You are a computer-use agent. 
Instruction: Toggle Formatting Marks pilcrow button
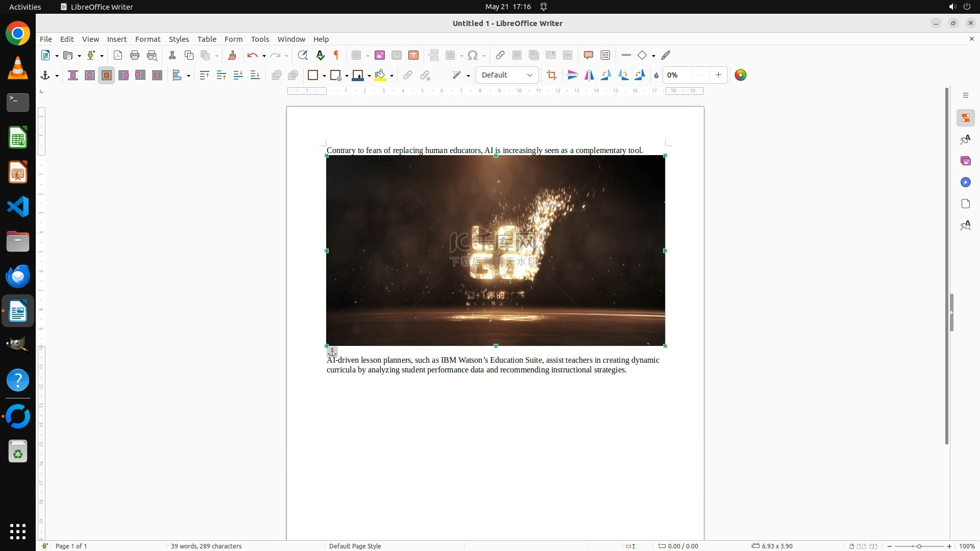(x=336, y=55)
